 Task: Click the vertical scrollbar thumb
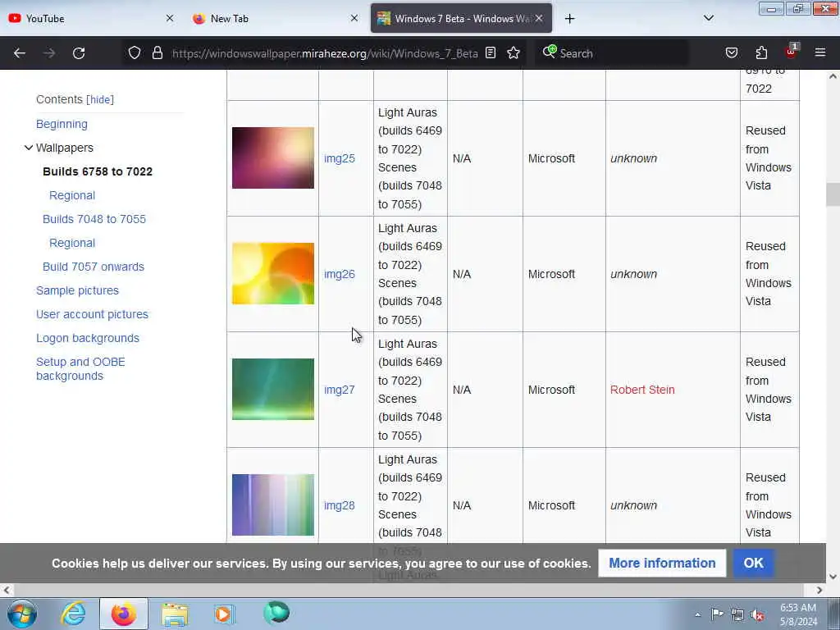pyautogui.click(x=833, y=194)
